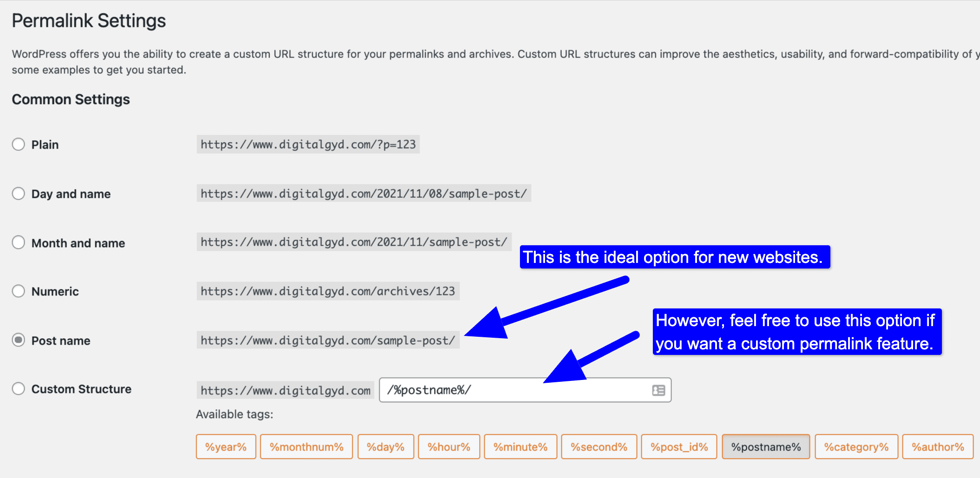Click the Day and name label
The width and height of the screenshot is (980, 478).
tap(71, 194)
